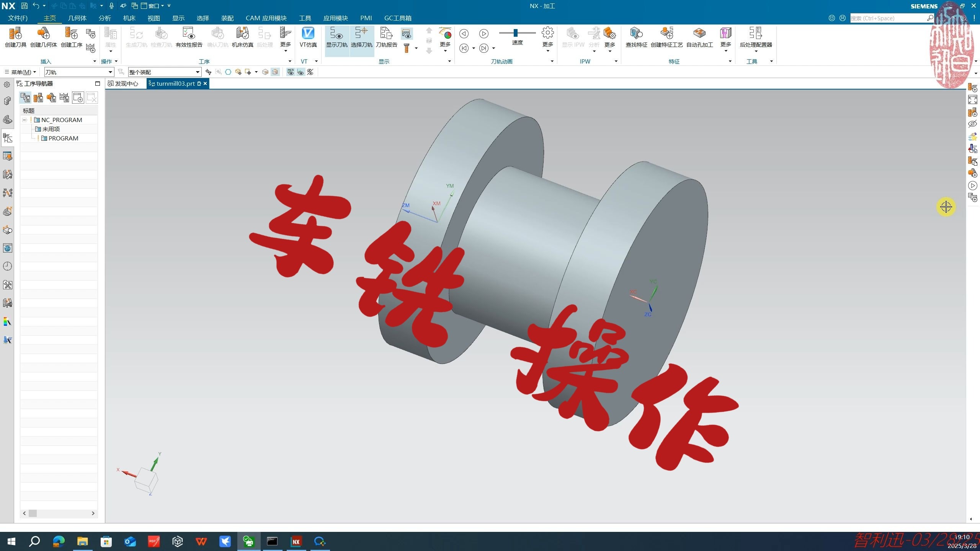
Task: Switch to the 几何体 ribbon tab
Action: coord(77,18)
